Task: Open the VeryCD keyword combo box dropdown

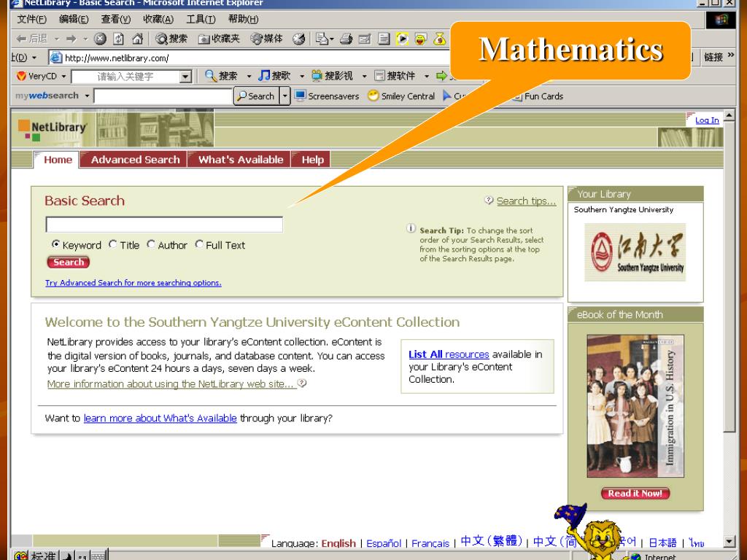Action: [186, 76]
